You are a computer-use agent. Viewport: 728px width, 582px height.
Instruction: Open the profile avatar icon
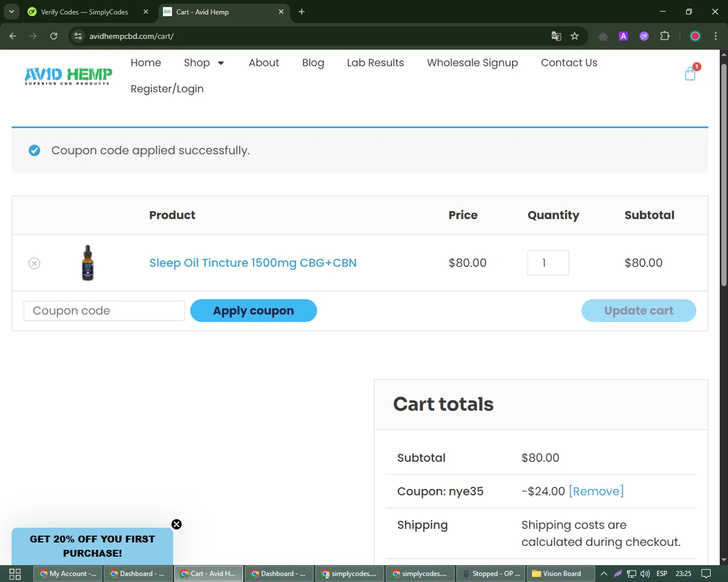(x=695, y=36)
